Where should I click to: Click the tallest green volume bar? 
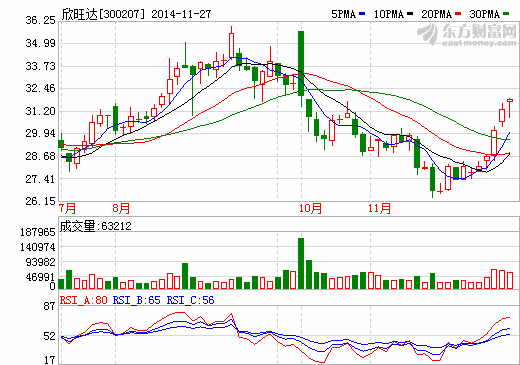click(301, 263)
